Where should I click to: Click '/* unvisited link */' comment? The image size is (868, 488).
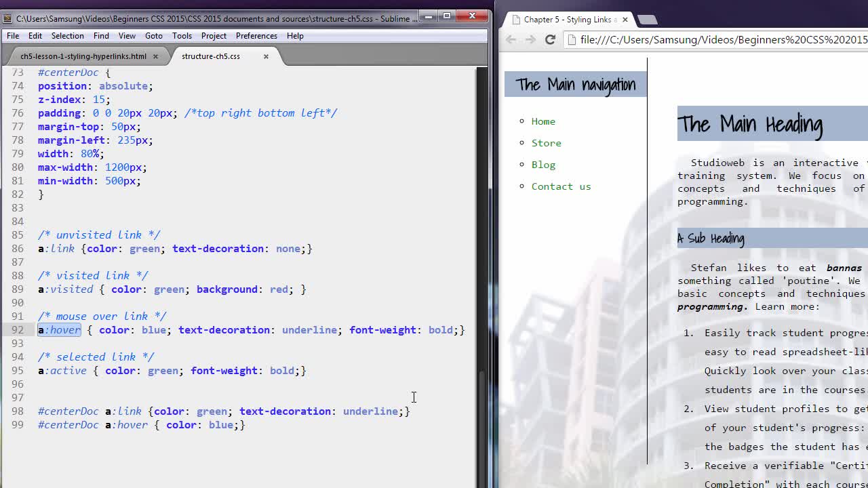tap(99, 235)
